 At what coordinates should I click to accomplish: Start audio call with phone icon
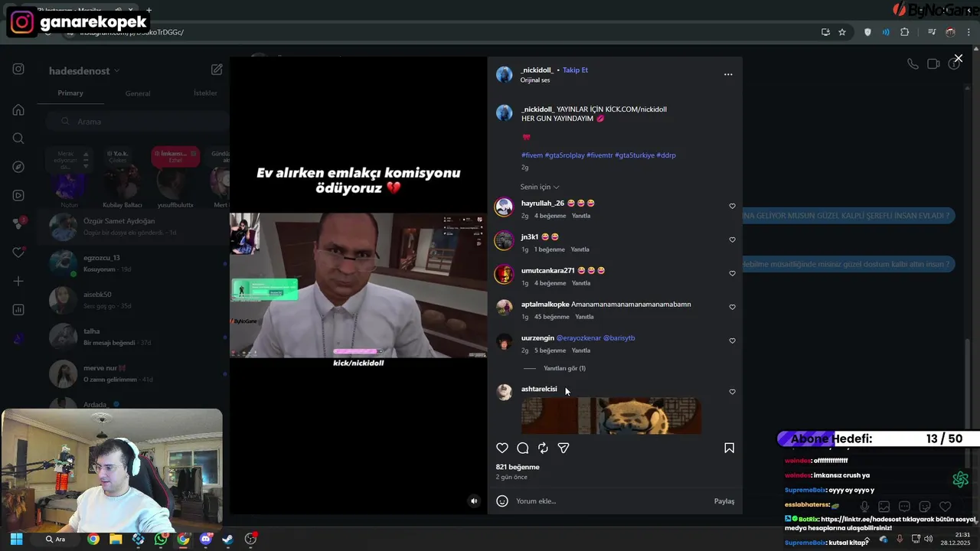click(913, 64)
